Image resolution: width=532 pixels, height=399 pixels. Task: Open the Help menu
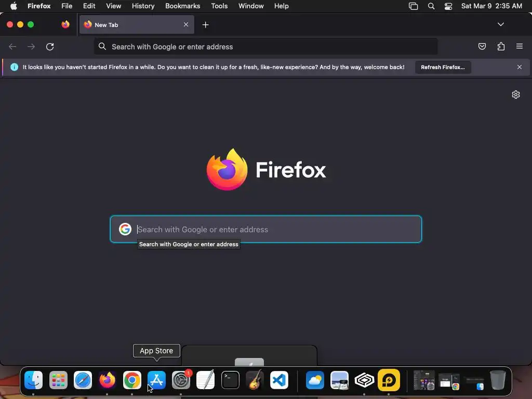tap(281, 6)
